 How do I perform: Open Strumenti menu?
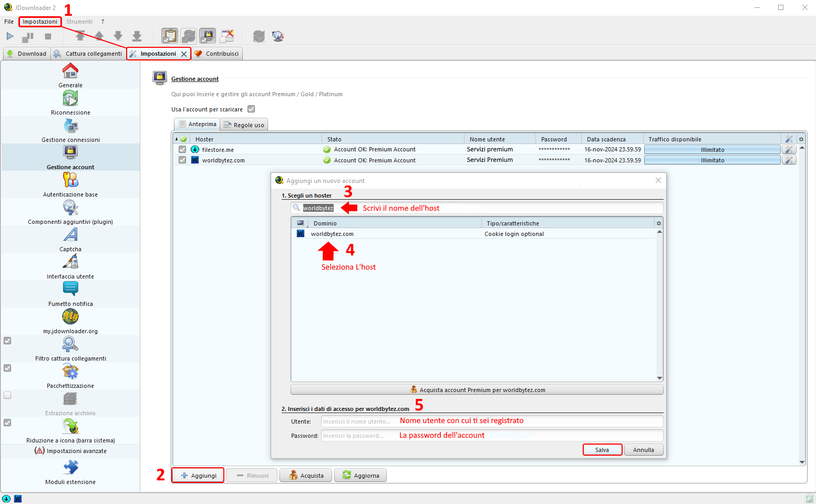tap(79, 22)
